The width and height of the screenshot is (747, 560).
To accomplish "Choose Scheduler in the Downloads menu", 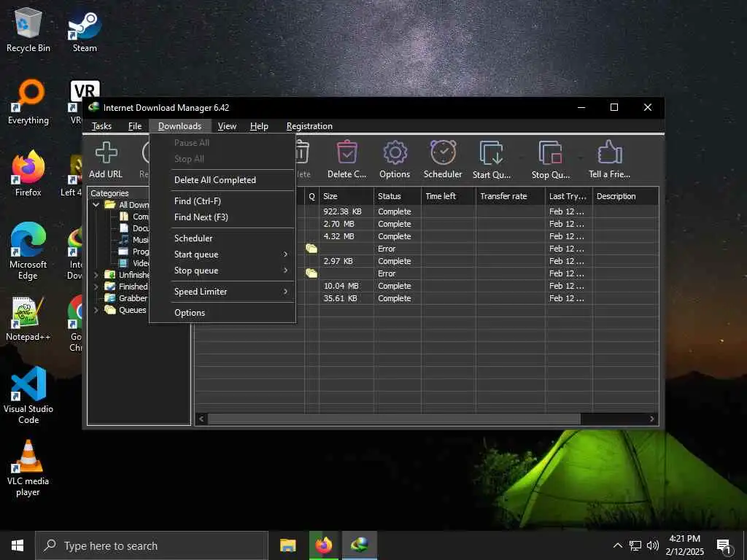I will [x=222, y=238].
